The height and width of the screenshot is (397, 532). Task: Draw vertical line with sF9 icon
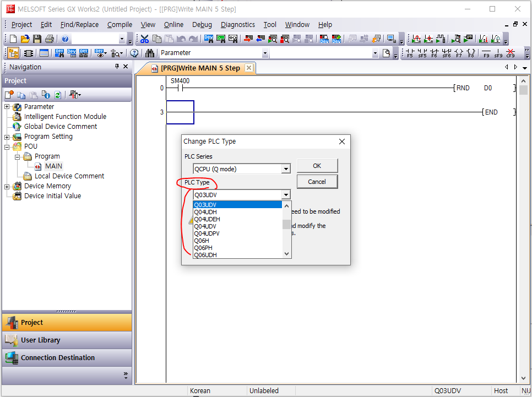(x=498, y=53)
